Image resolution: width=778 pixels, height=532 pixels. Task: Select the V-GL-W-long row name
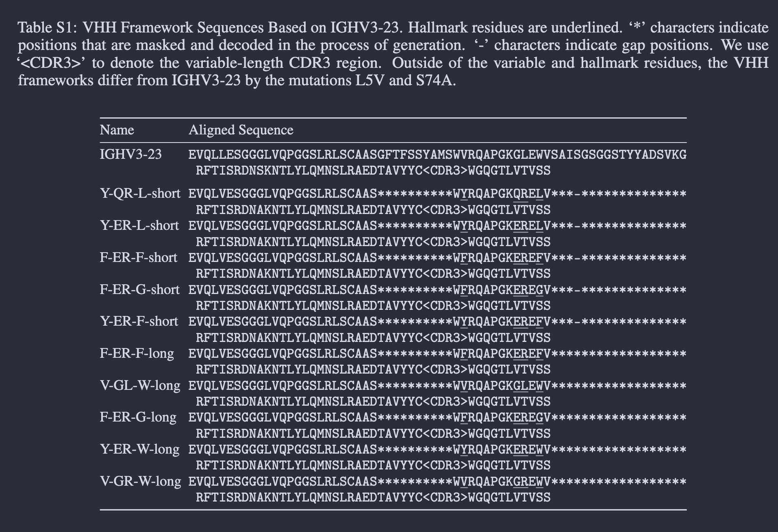[x=140, y=385]
